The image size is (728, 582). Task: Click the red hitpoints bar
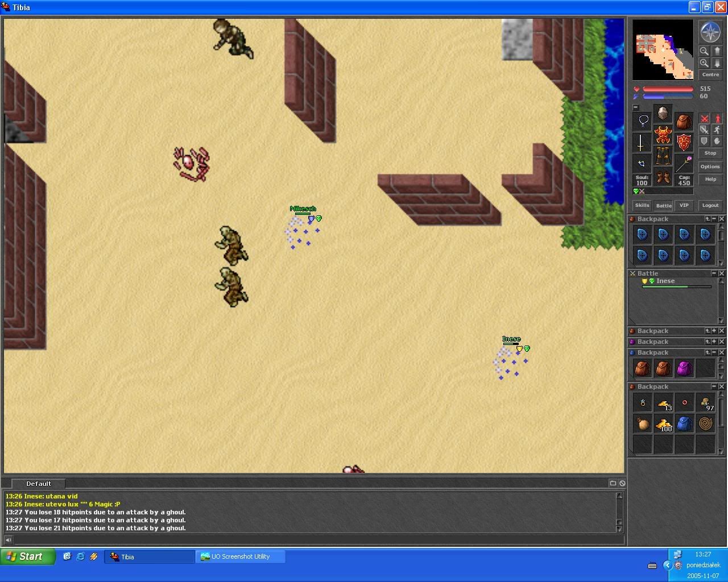(x=668, y=89)
